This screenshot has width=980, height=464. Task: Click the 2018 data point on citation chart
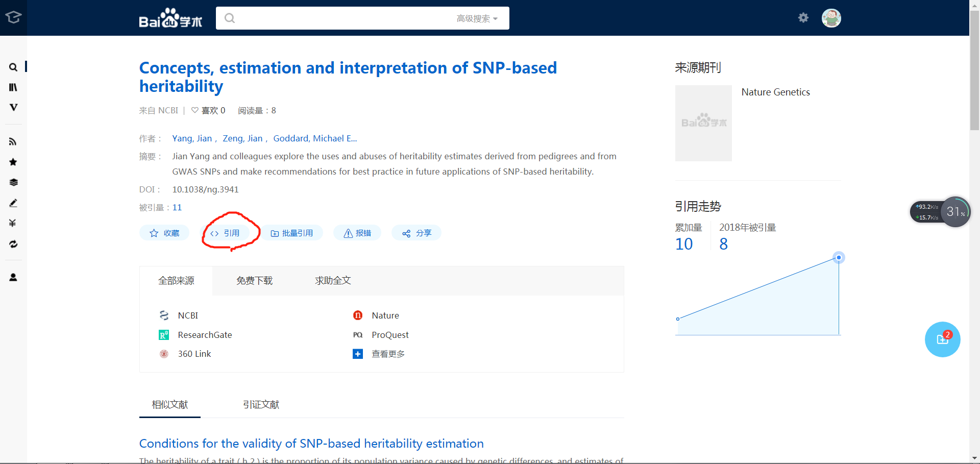point(838,257)
